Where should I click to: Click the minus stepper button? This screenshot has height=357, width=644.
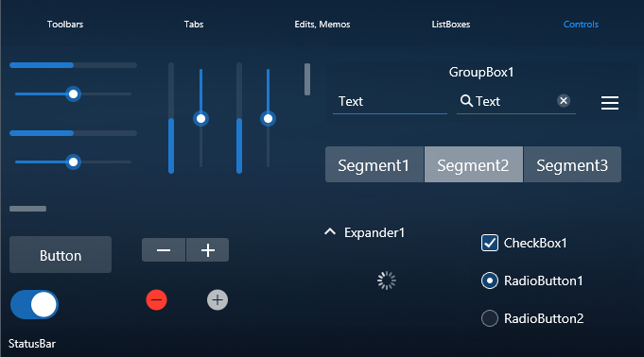(x=164, y=250)
